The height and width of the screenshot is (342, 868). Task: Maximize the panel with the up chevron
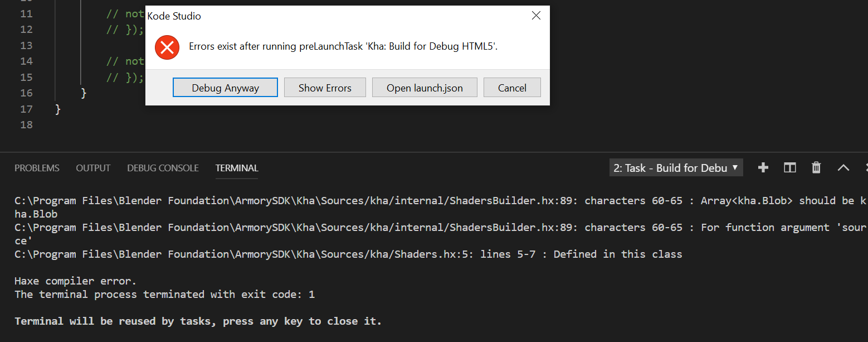(x=843, y=167)
